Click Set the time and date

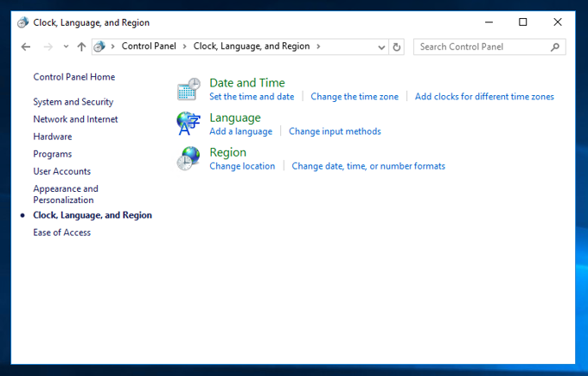point(252,97)
